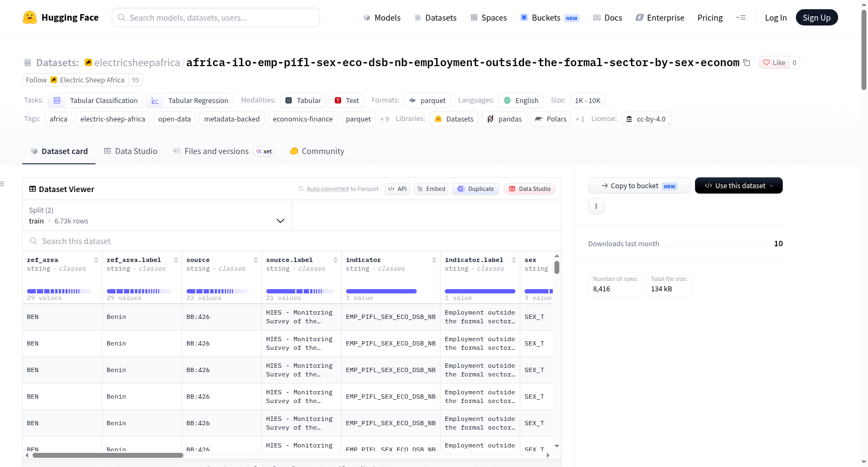The image size is (868, 467).
Task: Click the open-data tag
Action: 175,119
